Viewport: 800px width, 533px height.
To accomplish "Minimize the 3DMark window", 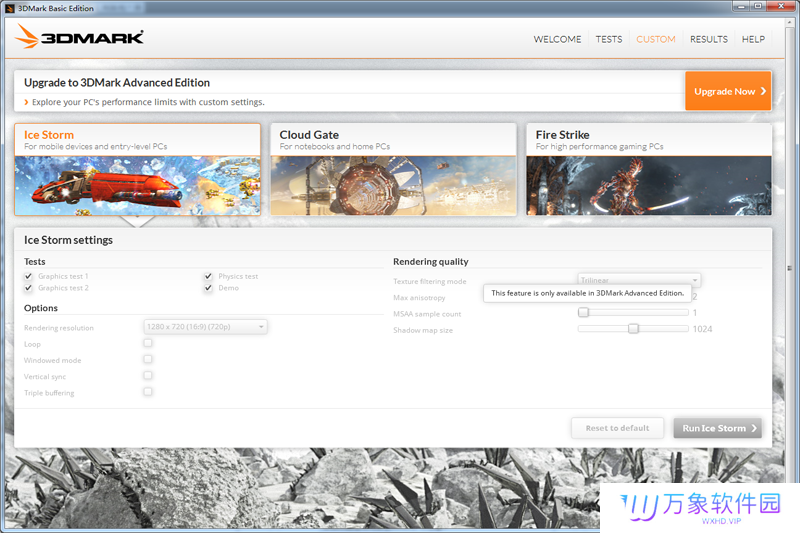I will coord(741,6).
